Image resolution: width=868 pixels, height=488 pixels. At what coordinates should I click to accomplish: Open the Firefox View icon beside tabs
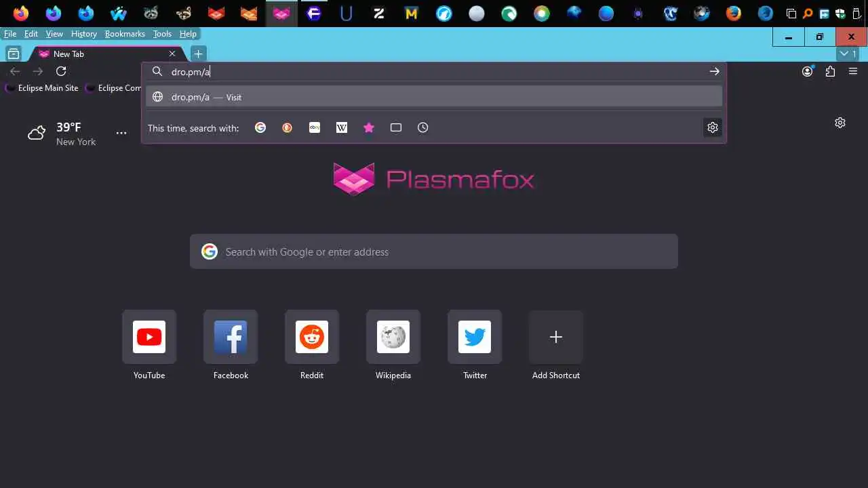pyautogui.click(x=14, y=54)
